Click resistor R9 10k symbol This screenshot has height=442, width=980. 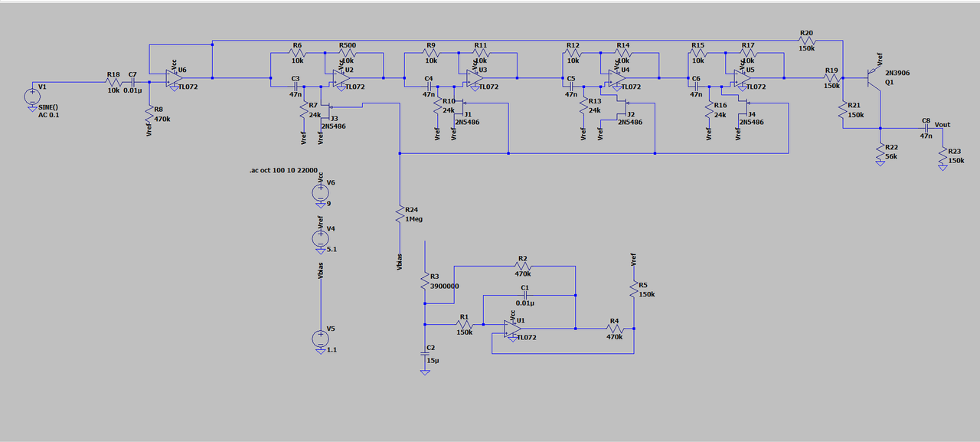point(431,53)
